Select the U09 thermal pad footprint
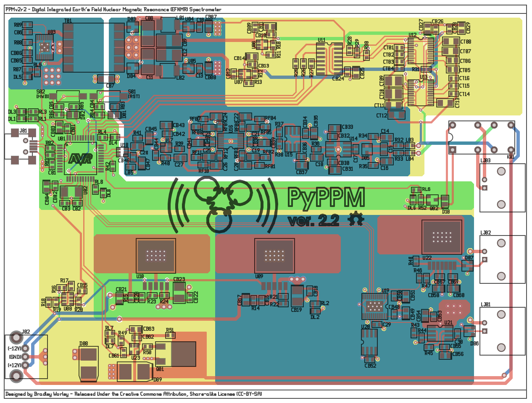532x403 pixels. point(274,255)
